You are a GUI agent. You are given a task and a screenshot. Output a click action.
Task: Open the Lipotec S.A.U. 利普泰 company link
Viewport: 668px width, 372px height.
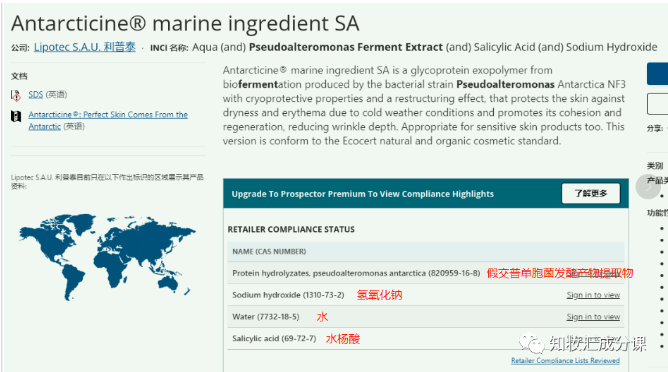pyautogui.click(x=85, y=47)
